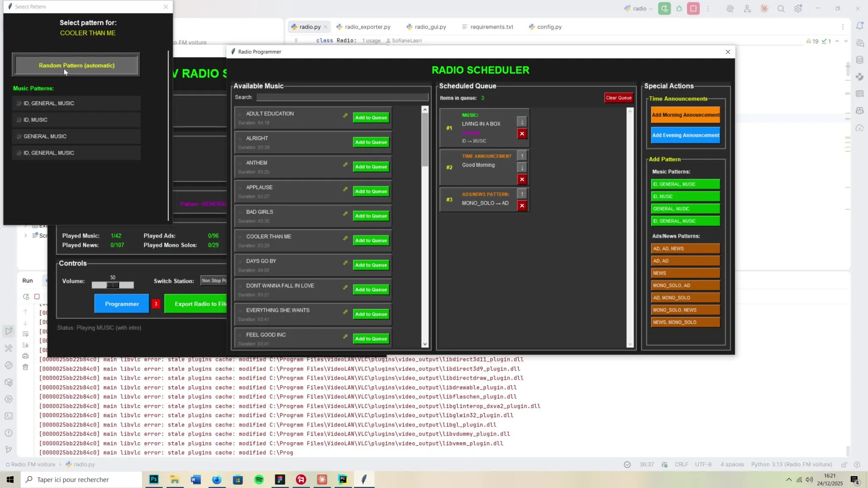
Task: Open the radio run configuration dropdown
Action: click(x=638, y=8)
